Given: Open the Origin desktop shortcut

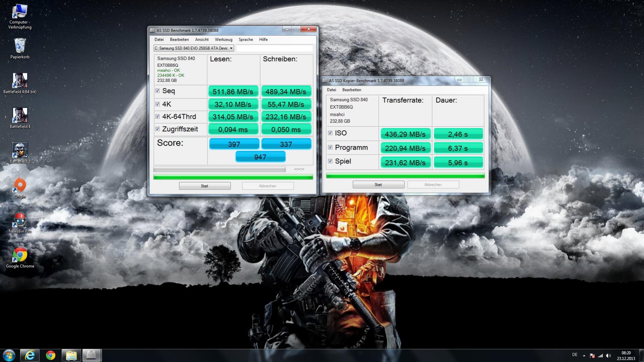Looking at the screenshot, I should [20, 188].
